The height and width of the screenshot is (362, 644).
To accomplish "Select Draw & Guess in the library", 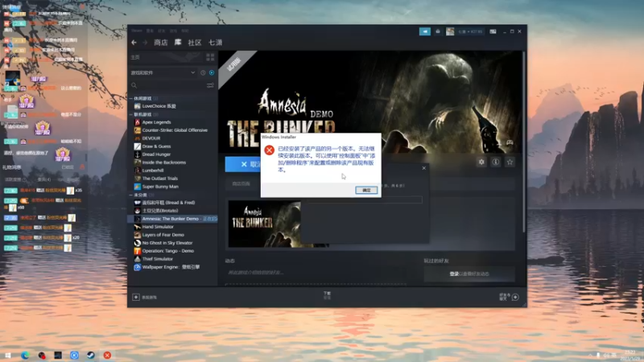I will (156, 146).
